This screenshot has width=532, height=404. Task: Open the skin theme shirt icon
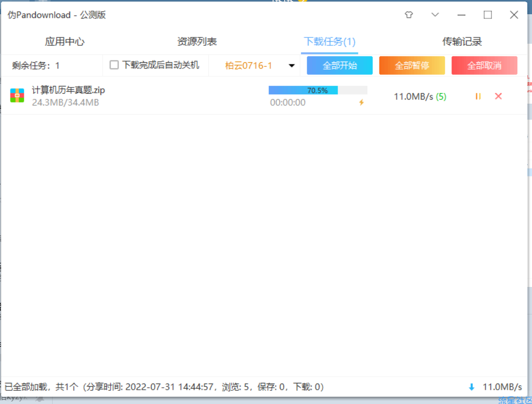(x=409, y=15)
